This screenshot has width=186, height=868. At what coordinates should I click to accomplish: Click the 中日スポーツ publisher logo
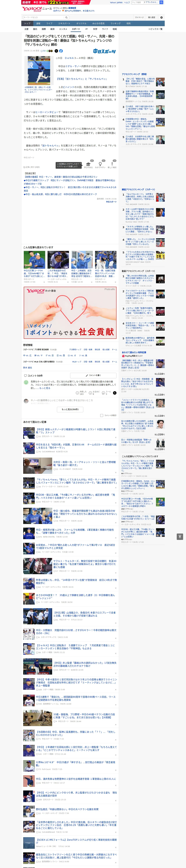pos(104,51)
